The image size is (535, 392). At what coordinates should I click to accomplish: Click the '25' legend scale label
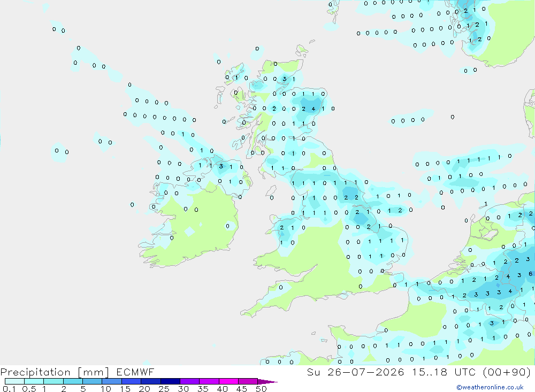[164, 389]
